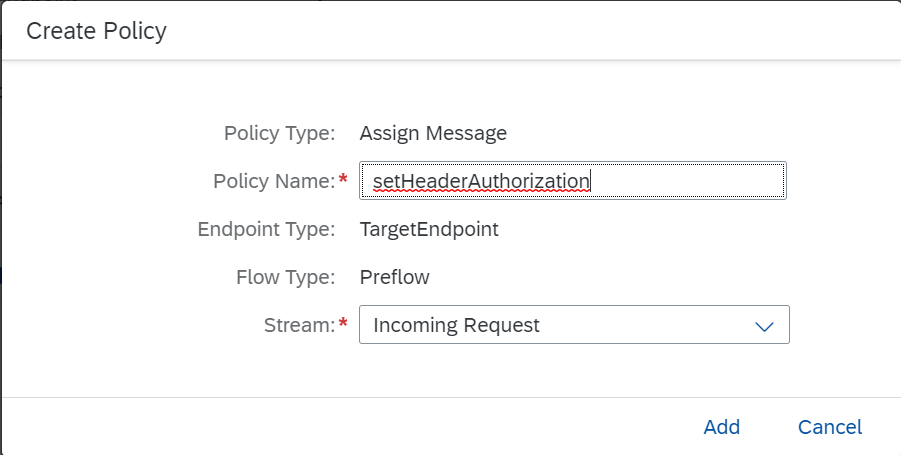The width and height of the screenshot is (901, 455).
Task: Select the TargetEndpoint value text
Action: tap(429, 229)
